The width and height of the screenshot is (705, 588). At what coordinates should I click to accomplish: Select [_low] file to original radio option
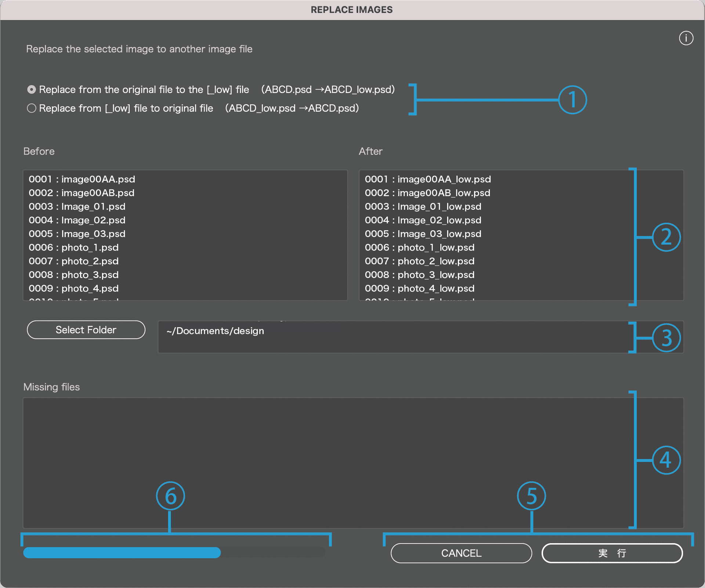tap(32, 108)
